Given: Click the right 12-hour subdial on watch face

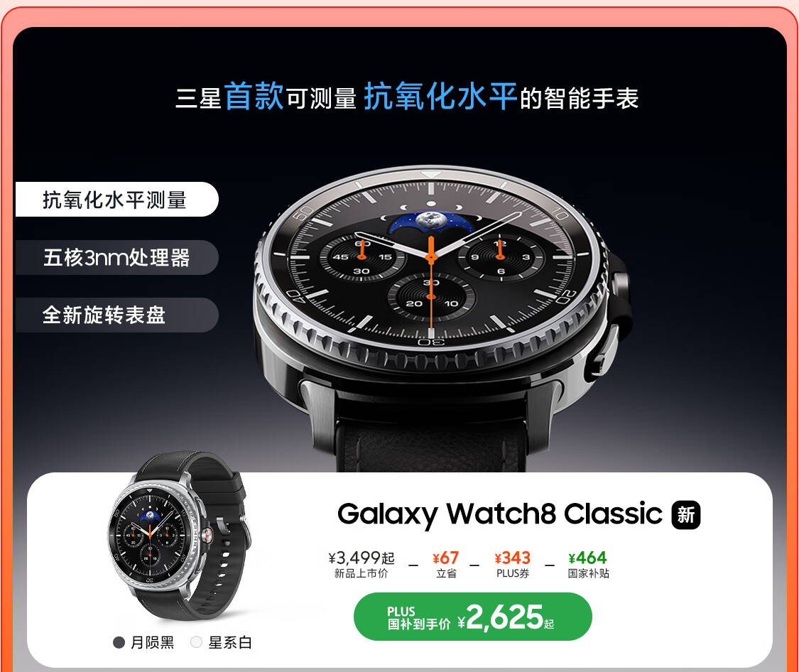Looking at the screenshot, I should coord(500,256).
